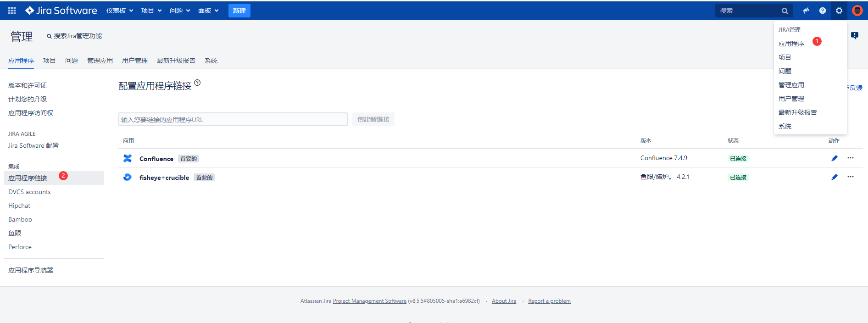The width and height of the screenshot is (868, 323).
Task: Expand the 仪表板 dropdown menu
Action: pos(120,11)
